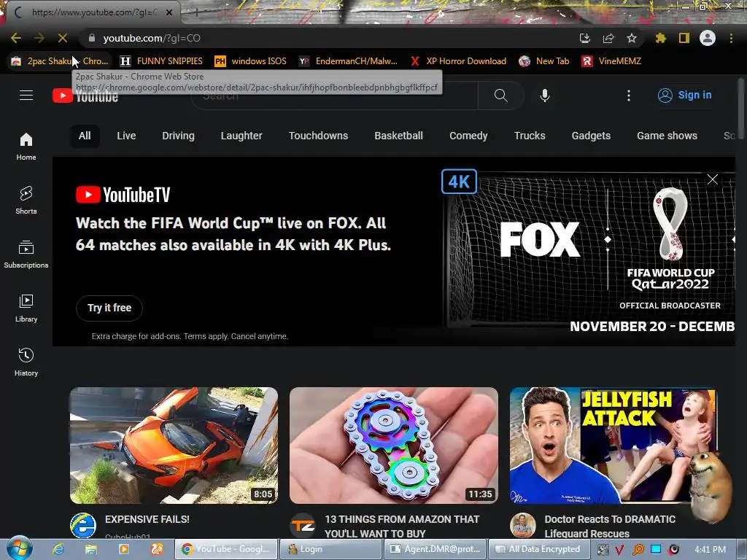This screenshot has width=747, height=560.
Task: Select the Driving filter chip
Action: [178, 136]
